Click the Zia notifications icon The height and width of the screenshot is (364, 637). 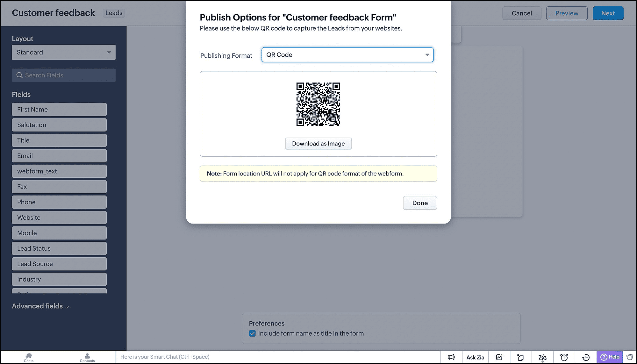coord(542,357)
